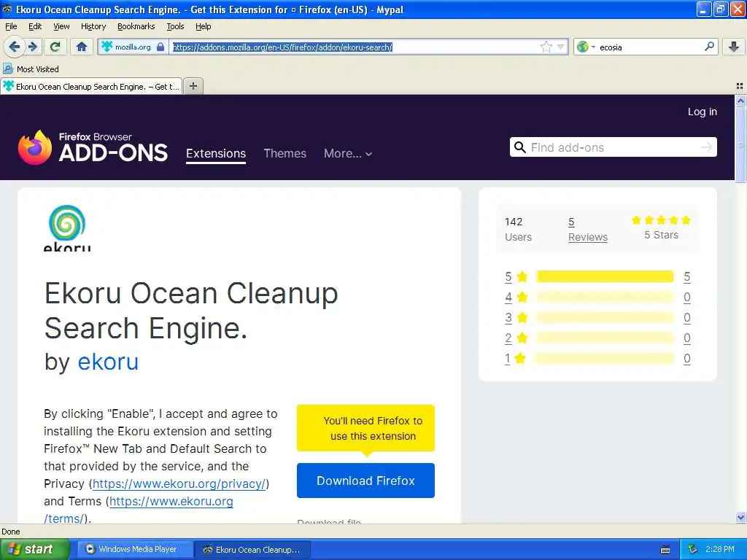This screenshot has width=747, height=560.
Task: Open the Most Visited bookmarks folder
Action: (x=31, y=69)
